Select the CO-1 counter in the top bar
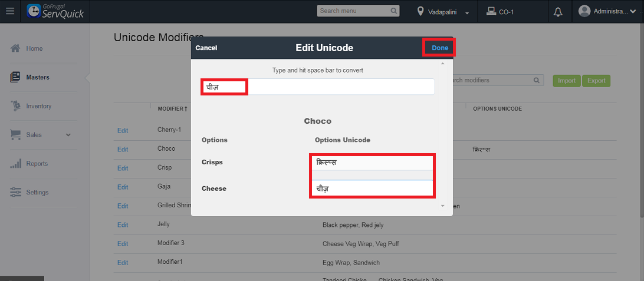This screenshot has height=281, width=644. click(x=500, y=12)
